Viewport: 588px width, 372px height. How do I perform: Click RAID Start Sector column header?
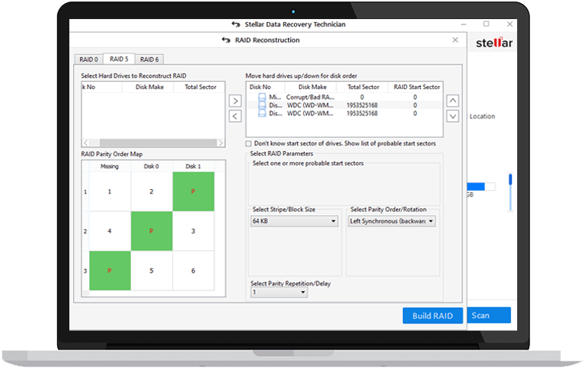[417, 87]
